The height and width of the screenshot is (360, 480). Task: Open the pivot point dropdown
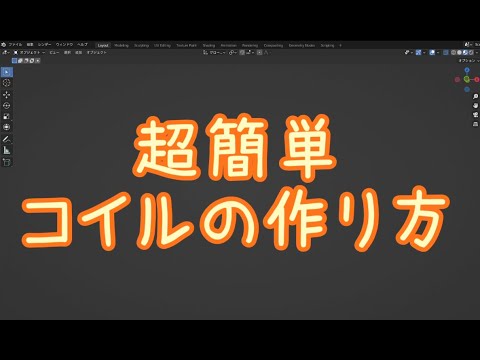233,52
